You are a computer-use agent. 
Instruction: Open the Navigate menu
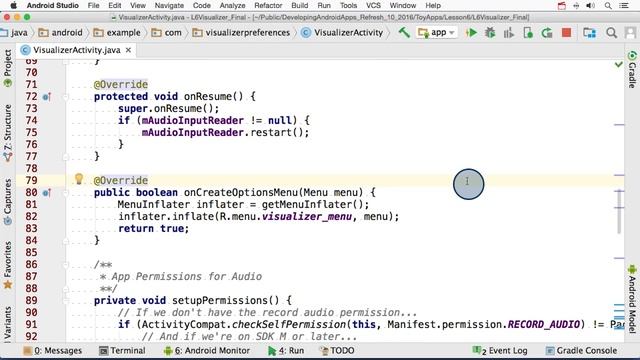click(x=169, y=6)
